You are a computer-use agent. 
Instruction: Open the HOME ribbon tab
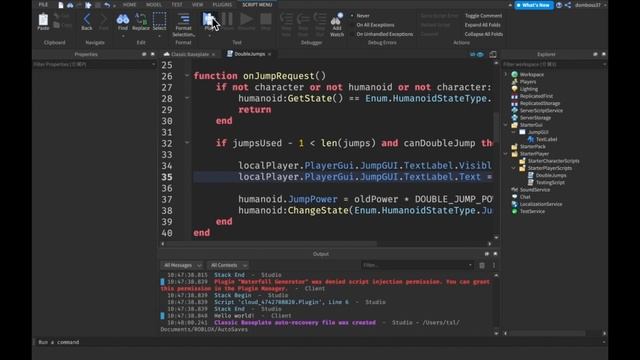click(129, 5)
